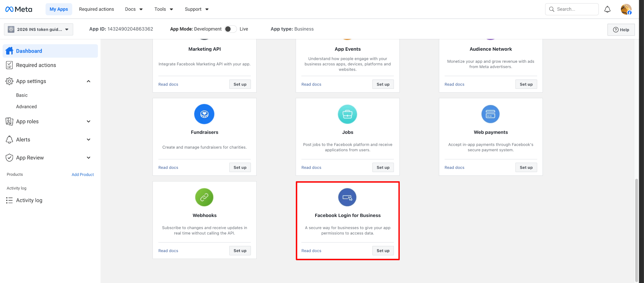
Task: Click the Fundraisers product icon
Action: [204, 114]
